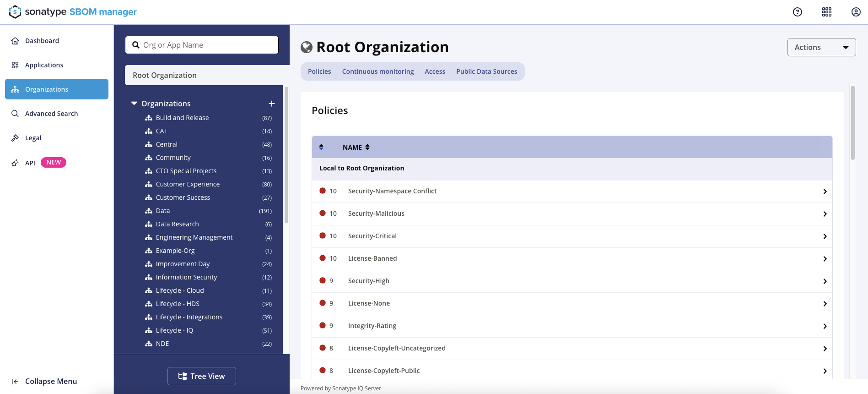Click the Lifecycle - IQ org icon
Viewport: 868px width, 394px height.
[x=149, y=330]
